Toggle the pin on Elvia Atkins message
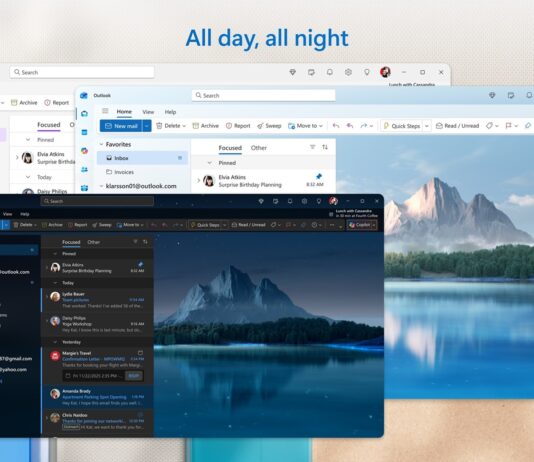Viewport: 534px width, 462px height. point(319,176)
